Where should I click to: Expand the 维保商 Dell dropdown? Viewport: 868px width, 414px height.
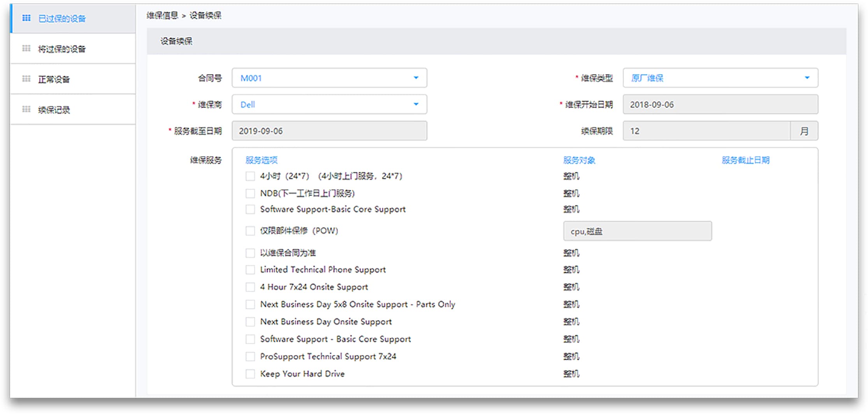pyautogui.click(x=416, y=104)
